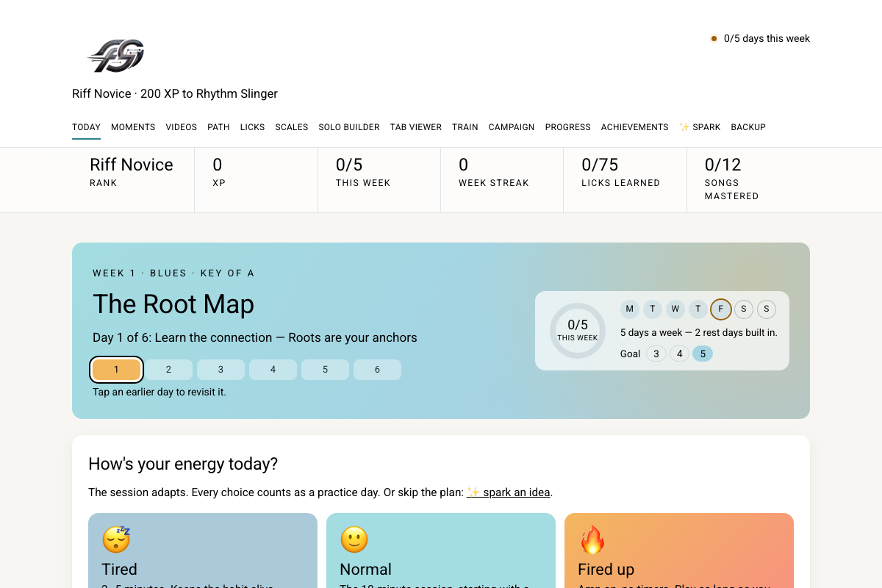Pick the Fired up flame card
882x588 pixels.
tap(679, 551)
